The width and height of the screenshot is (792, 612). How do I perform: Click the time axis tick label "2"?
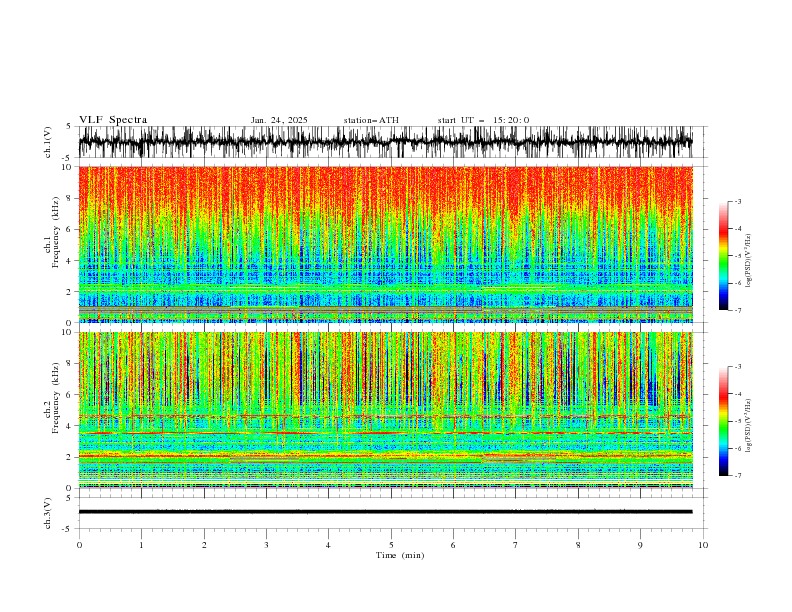pyautogui.click(x=204, y=545)
